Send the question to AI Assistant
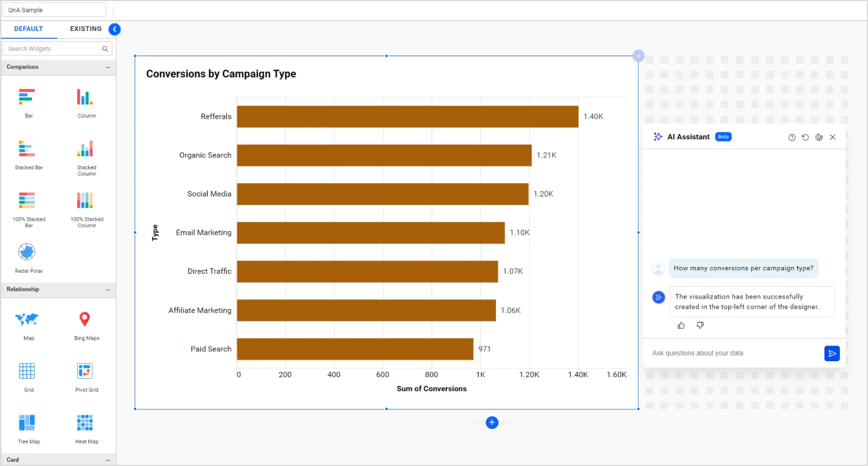The width and height of the screenshot is (868, 466). [832, 354]
